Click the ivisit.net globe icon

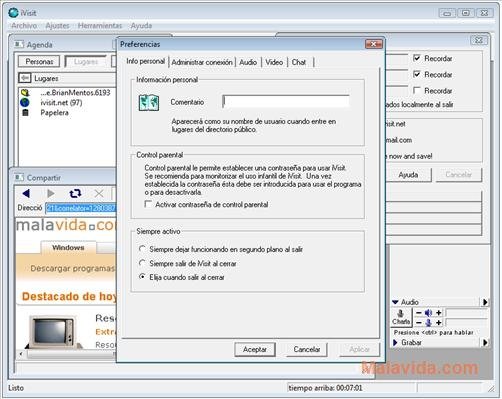click(x=25, y=102)
